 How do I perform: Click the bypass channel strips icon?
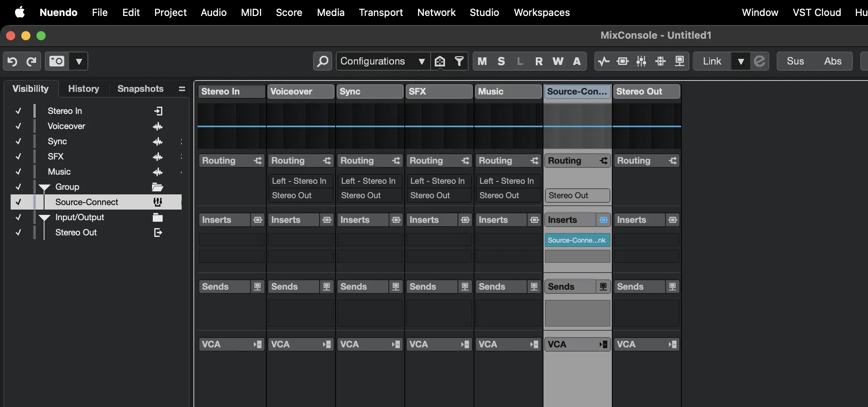pos(641,61)
